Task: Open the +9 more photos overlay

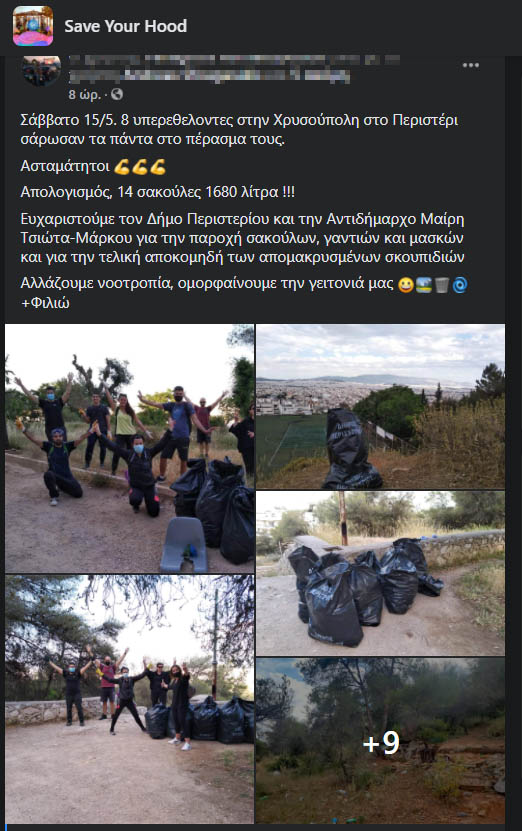Action: pos(381,741)
